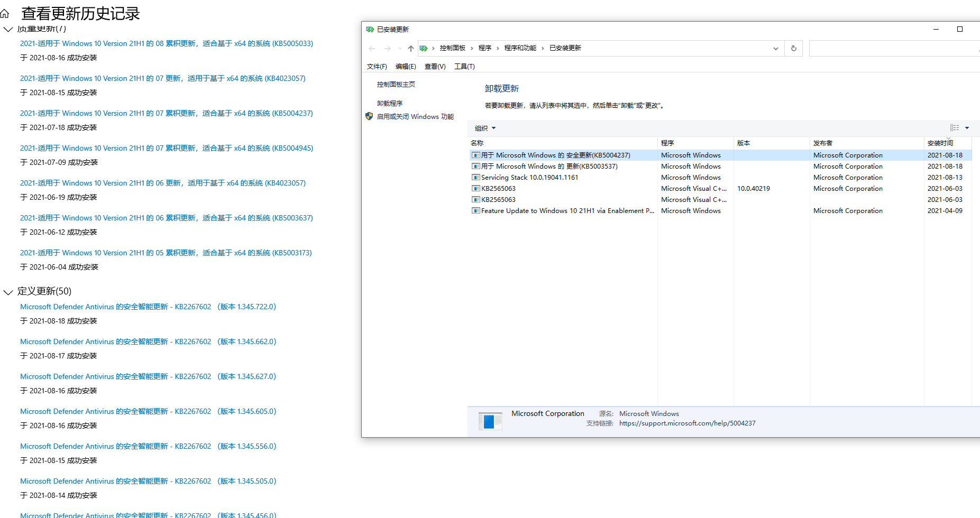Screen dimensions: 980x518
Task: Open the 07 update KB4023057 link
Action: click(x=163, y=78)
